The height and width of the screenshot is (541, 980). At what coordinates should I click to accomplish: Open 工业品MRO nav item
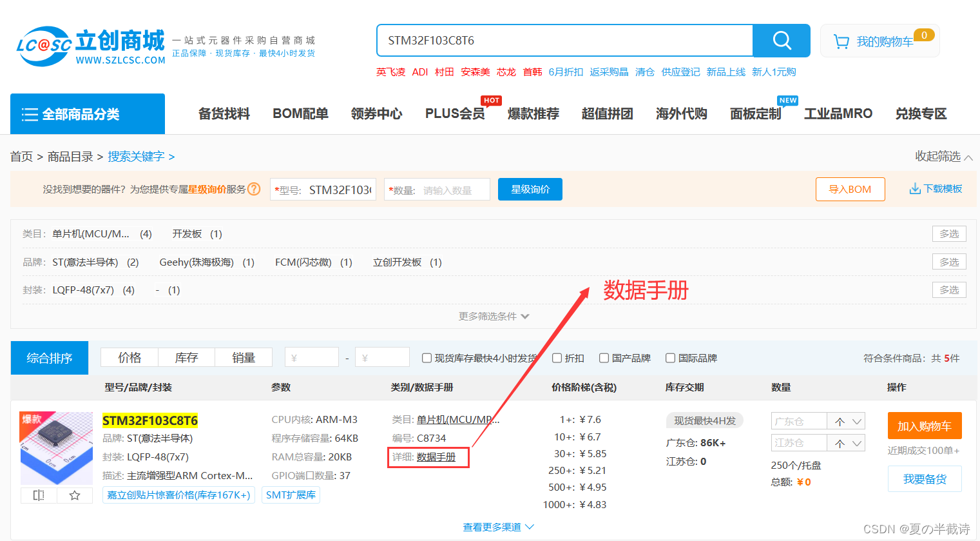pyautogui.click(x=838, y=113)
